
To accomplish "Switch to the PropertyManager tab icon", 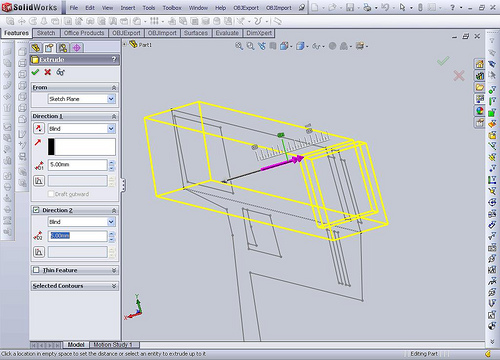I will [x=49, y=48].
